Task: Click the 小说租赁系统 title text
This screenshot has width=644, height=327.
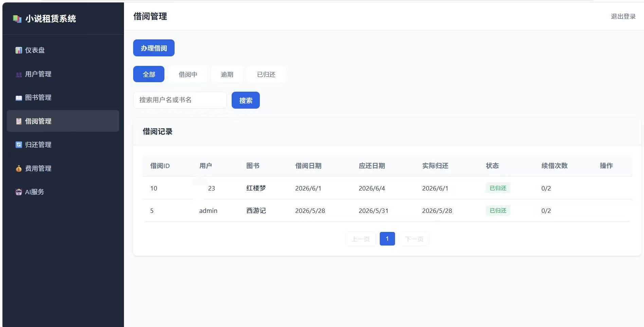Action: click(51, 19)
